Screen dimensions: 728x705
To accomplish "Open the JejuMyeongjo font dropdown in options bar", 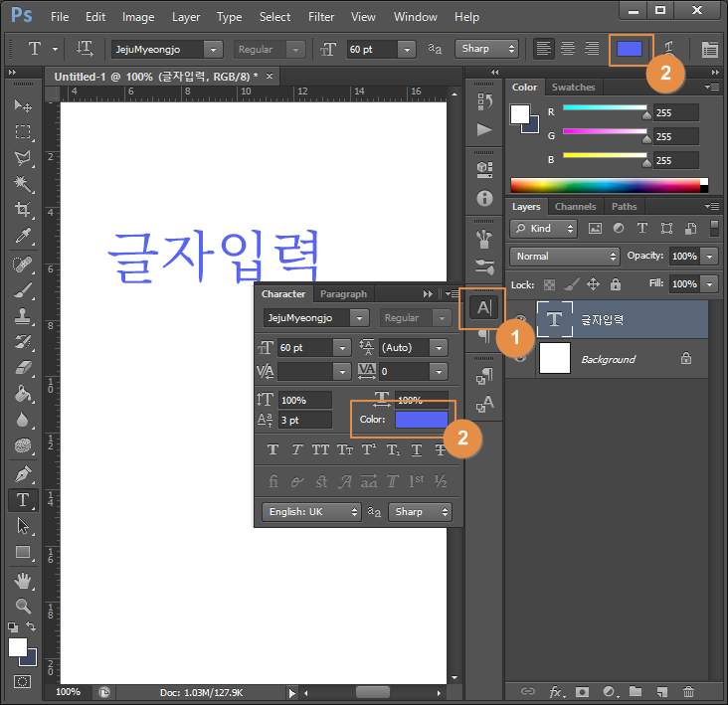I will [x=167, y=49].
